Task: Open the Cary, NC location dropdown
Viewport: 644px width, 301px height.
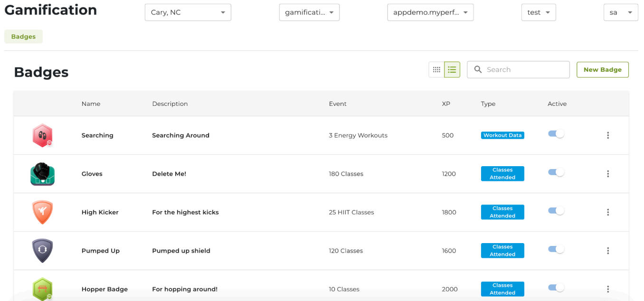Action: pos(188,12)
